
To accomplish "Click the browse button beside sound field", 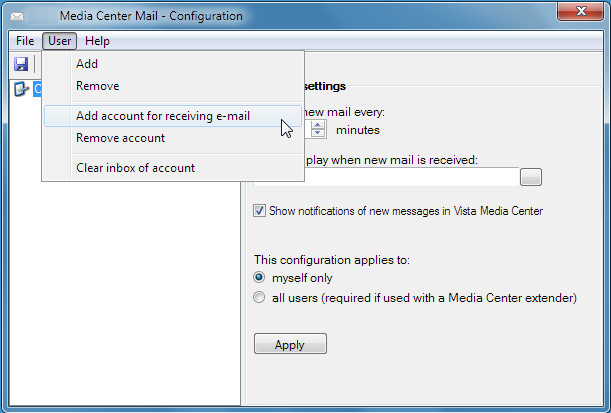I will pos(531,177).
